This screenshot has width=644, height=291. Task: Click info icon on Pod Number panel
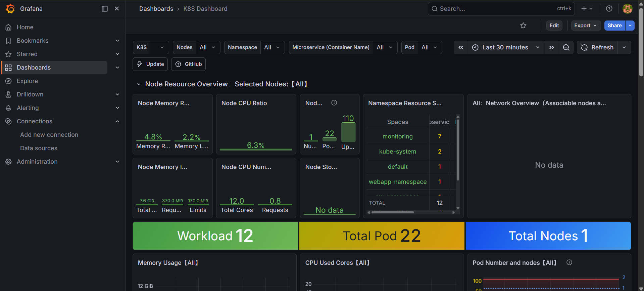point(569,262)
